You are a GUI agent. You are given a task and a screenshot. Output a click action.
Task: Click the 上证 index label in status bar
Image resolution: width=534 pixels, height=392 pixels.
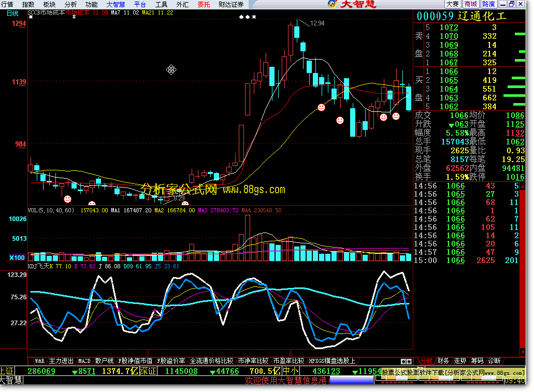[7, 371]
